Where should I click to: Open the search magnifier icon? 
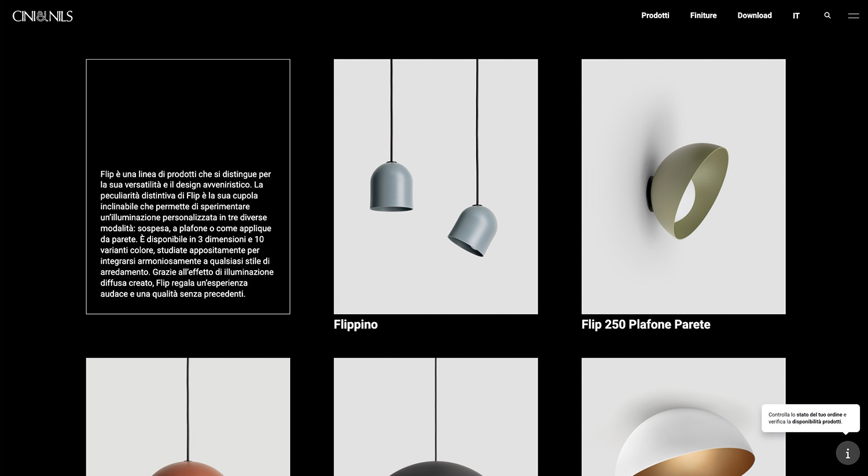point(827,16)
